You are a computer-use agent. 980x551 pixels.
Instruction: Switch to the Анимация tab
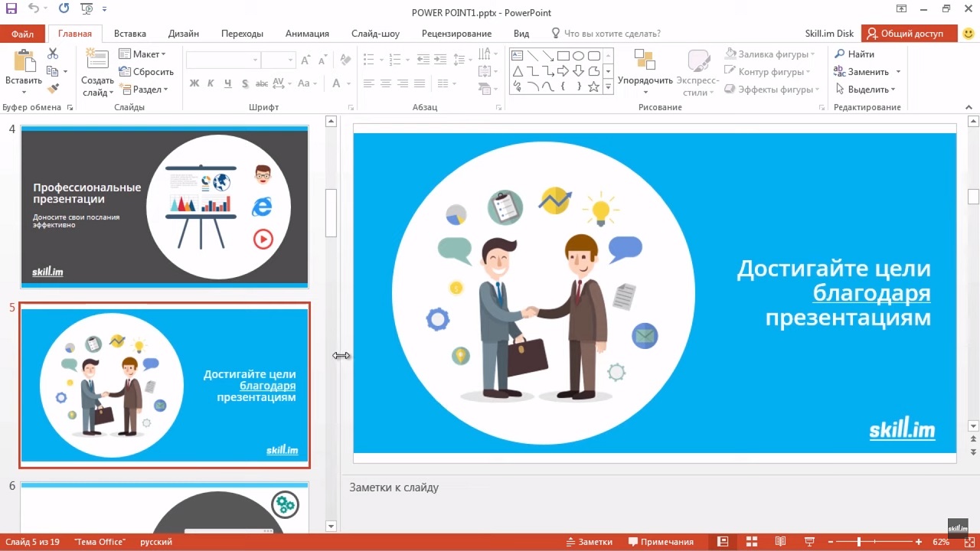(307, 34)
